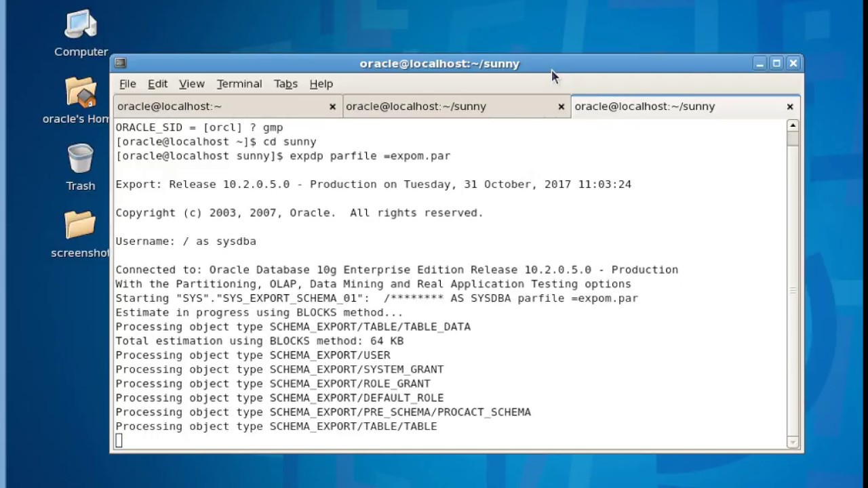Open the View menu
The width and height of the screenshot is (868, 488).
coord(191,83)
